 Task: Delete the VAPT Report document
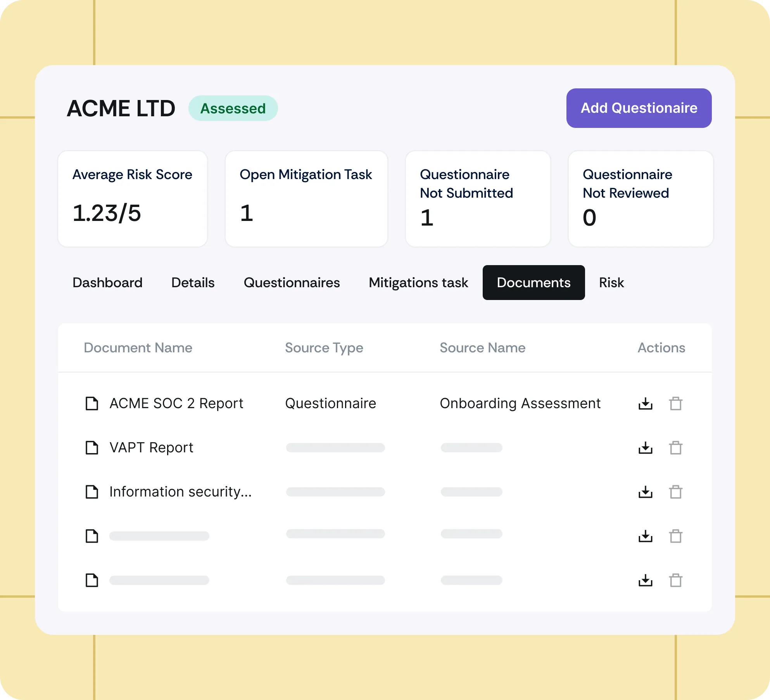tap(675, 448)
